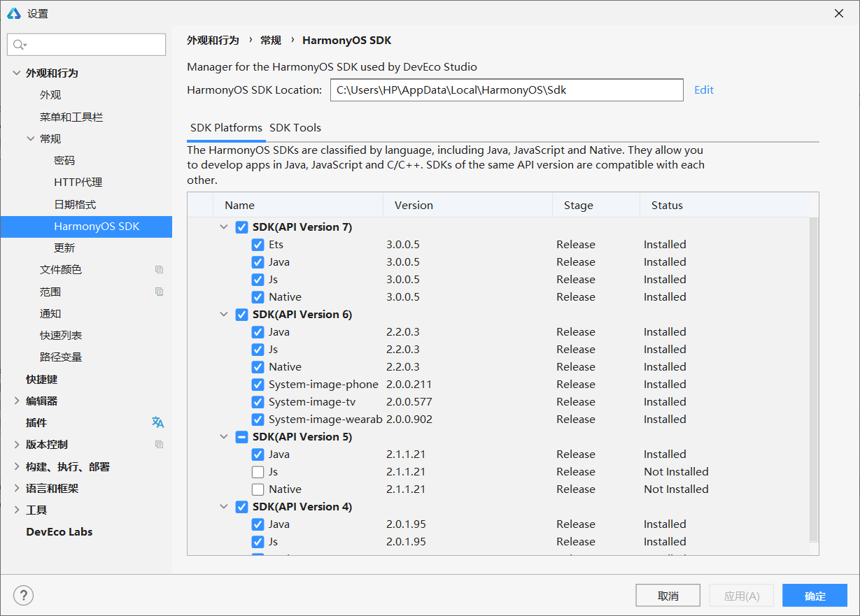Viewport: 860px width, 616px height.
Task: Click the translate icon next to 插件
Action: tap(158, 422)
